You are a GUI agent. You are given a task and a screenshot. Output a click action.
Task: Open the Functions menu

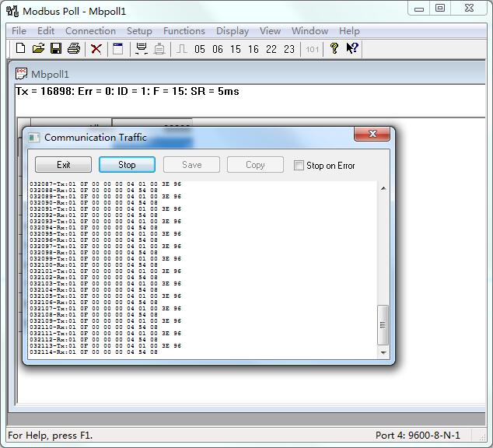coord(184,31)
